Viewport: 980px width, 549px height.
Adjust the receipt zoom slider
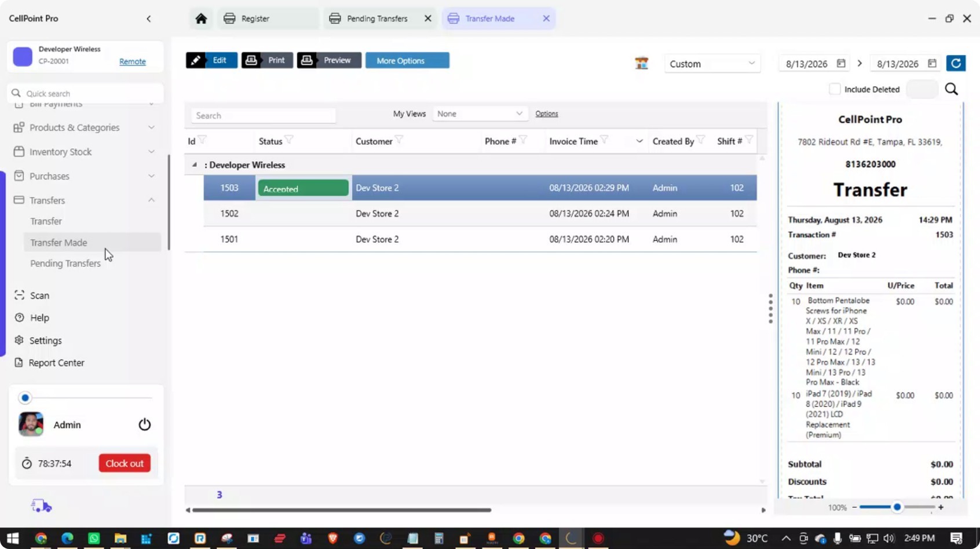pos(897,507)
